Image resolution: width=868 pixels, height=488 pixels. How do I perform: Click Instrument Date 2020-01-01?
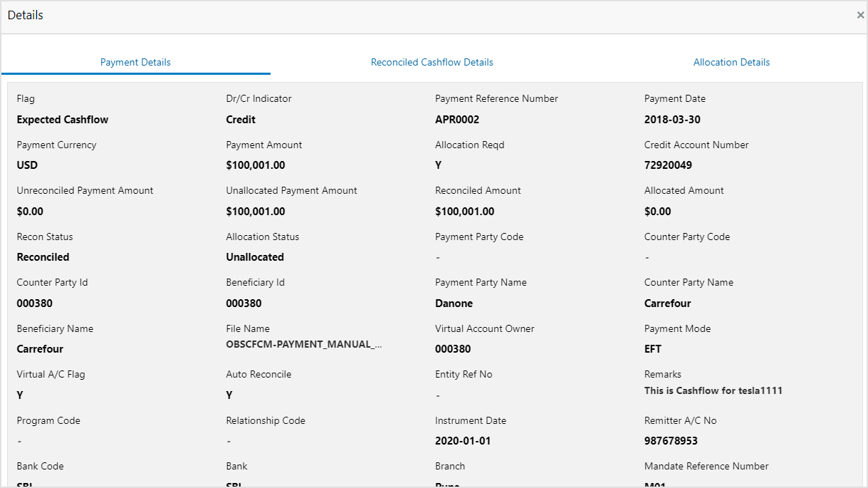463,441
